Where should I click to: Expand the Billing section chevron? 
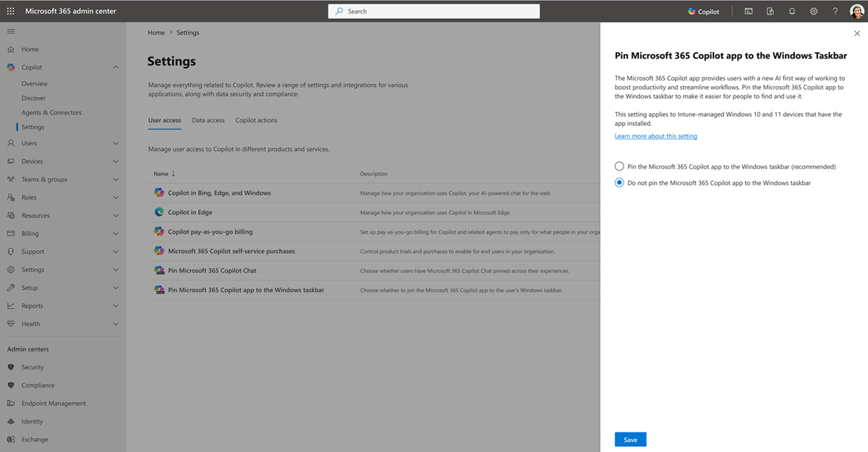click(116, 234)
